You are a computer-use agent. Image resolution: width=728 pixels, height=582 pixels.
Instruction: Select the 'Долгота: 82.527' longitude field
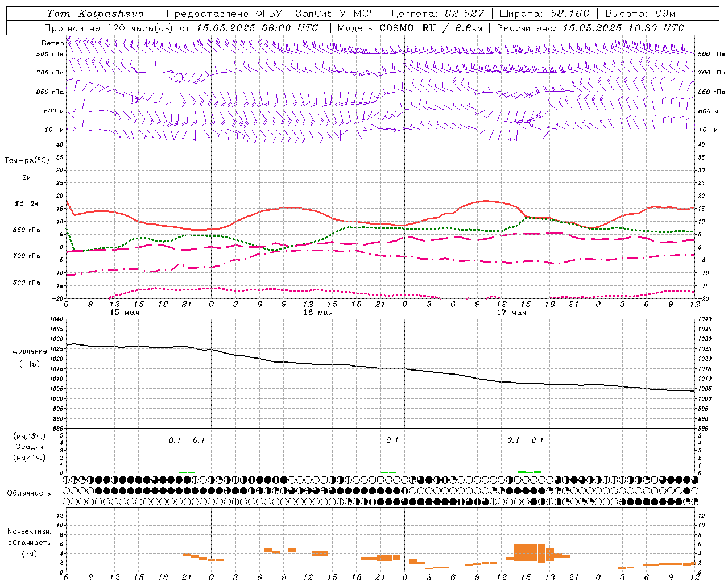pos(437,14)
